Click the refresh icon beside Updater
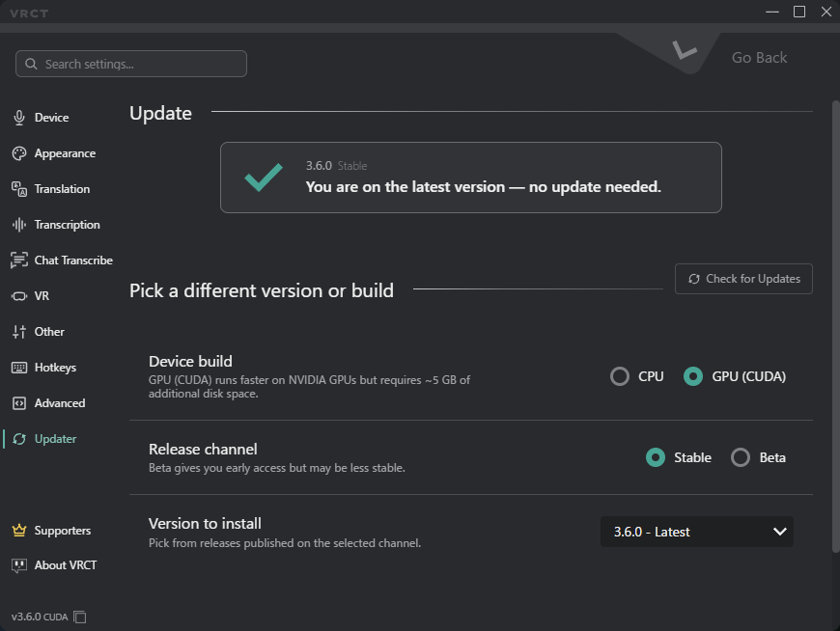Viewport: 840px width, 631px height. point(19,439)
